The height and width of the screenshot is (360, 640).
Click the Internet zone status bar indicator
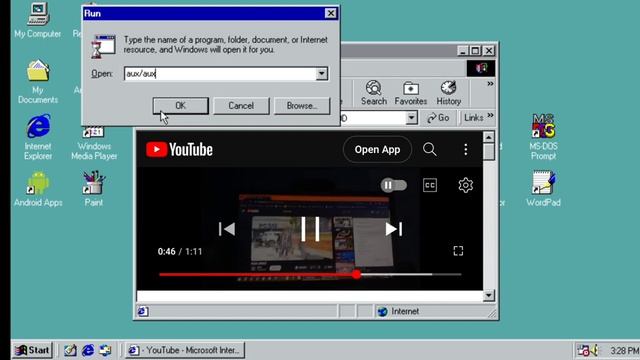[398, 311]
